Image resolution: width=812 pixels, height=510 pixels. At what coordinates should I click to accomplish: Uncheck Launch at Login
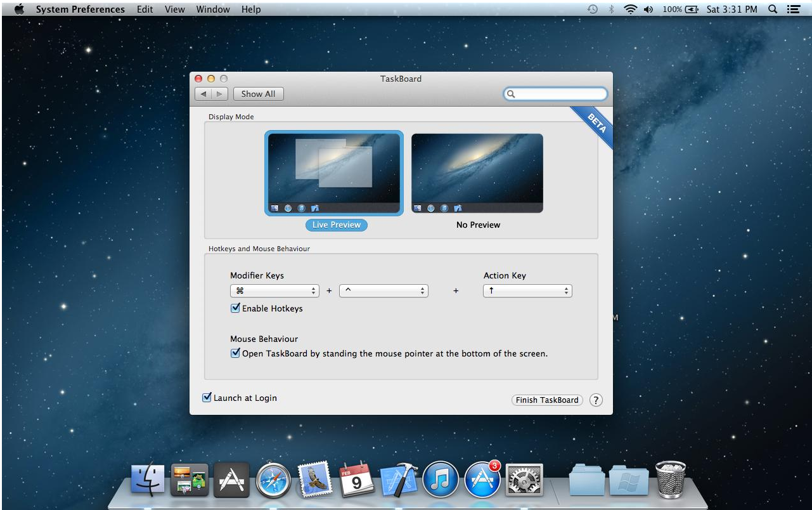[x=207, y=398]
